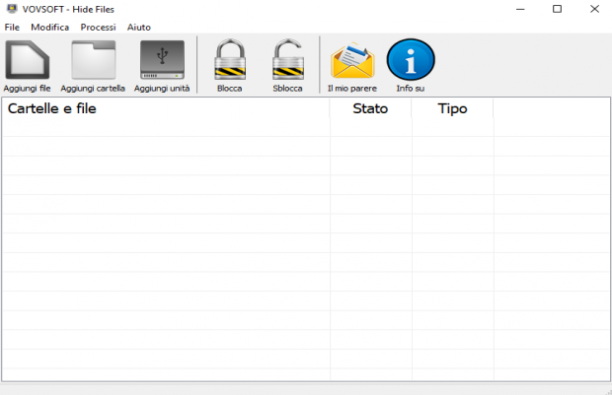Click the first empty row in file list
612x395 pixels.
click(306, 127)
